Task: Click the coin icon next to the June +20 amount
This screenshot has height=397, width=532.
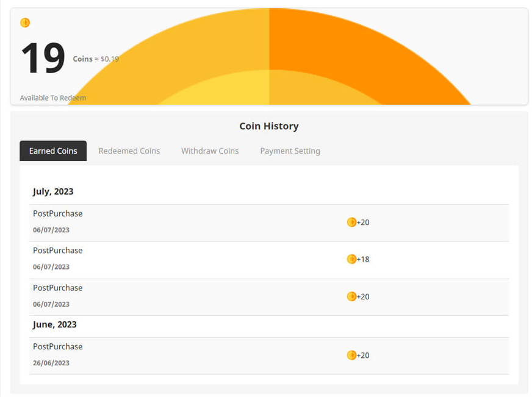Action: tap(351, 356)
